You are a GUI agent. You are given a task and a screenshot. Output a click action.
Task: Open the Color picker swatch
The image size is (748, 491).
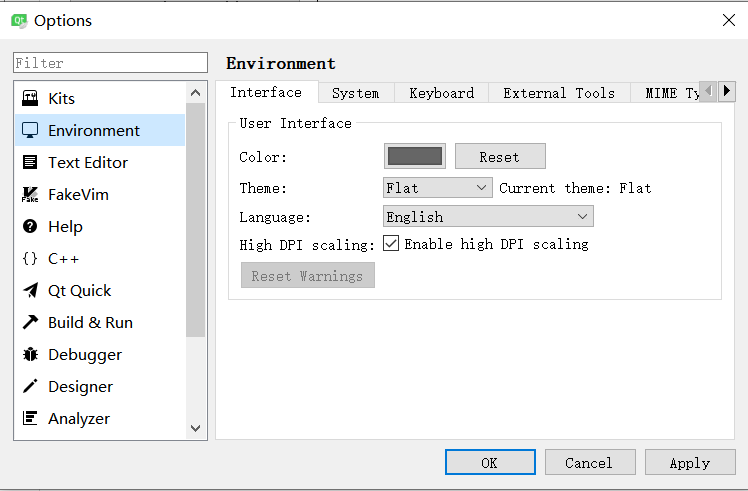coord(415,156)
